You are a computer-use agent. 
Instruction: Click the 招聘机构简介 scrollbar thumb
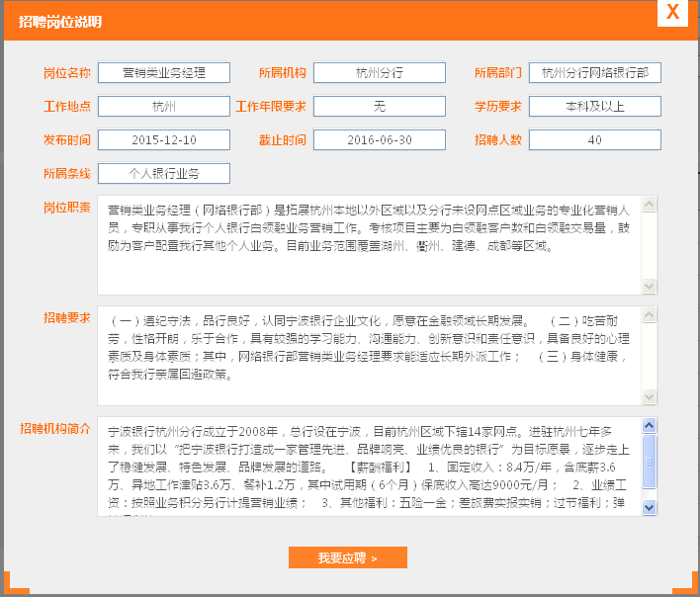point(650,462)
